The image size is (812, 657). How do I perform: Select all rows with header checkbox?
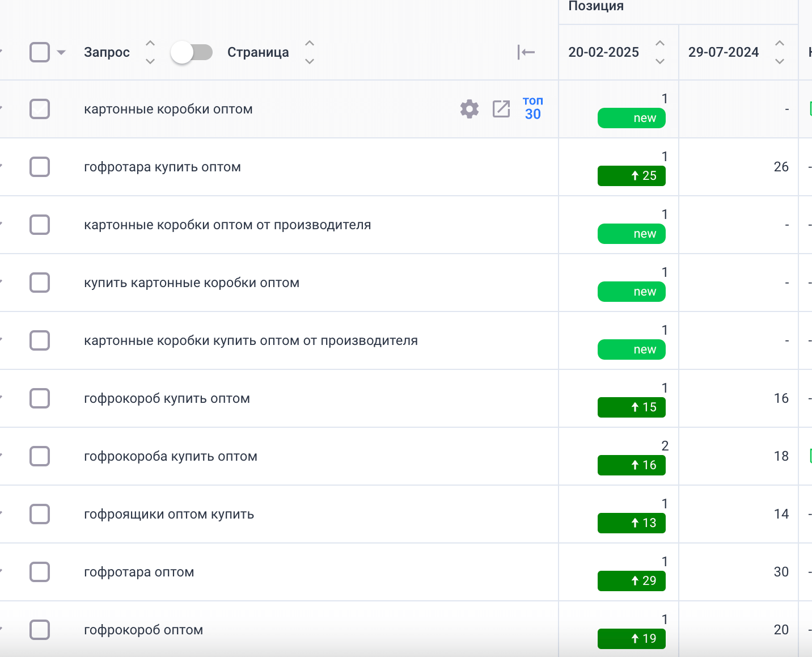[x=40, y=52]
